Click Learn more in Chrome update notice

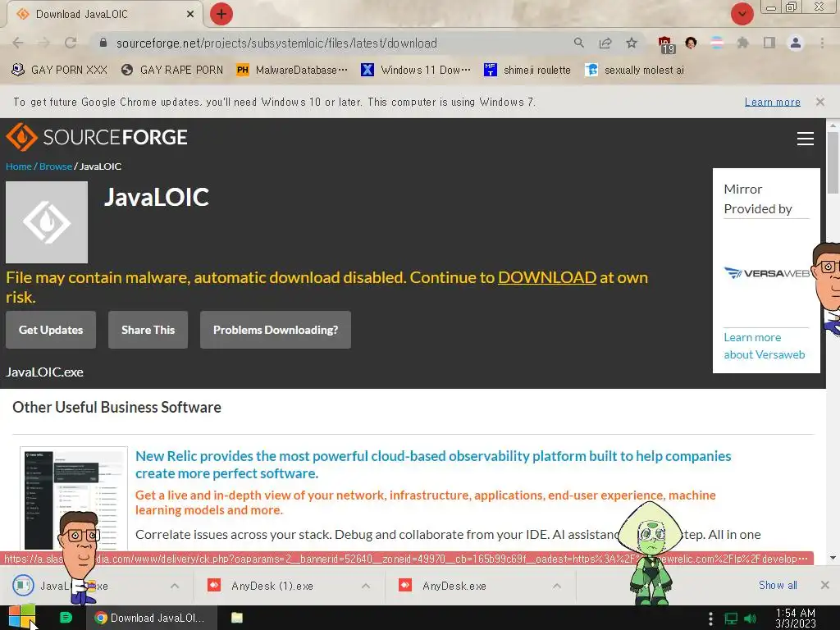coord(773,102)
